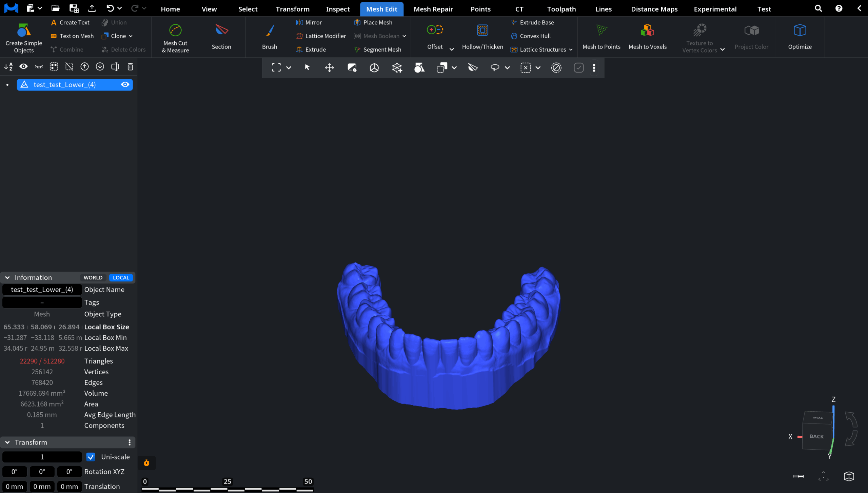Select the Mesh to Points tool
Screen dimensions: 868x493
(601, 37)
